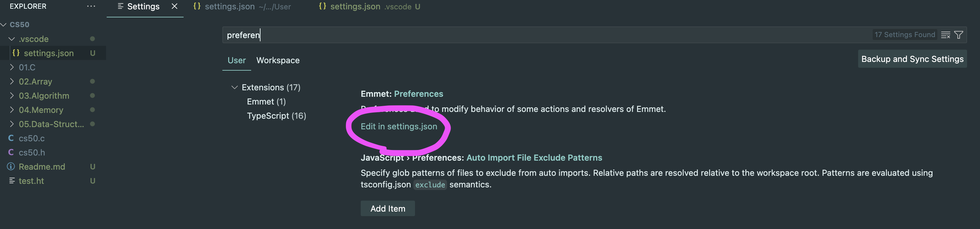Open the User settings.json editor tab

click(241, 6)
